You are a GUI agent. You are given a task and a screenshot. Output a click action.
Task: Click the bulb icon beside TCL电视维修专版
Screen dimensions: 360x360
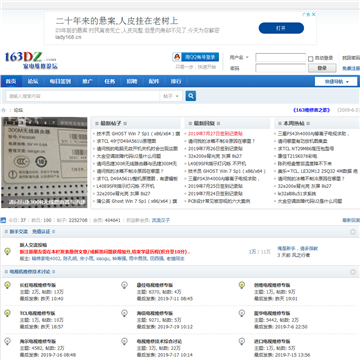(7, 313)
